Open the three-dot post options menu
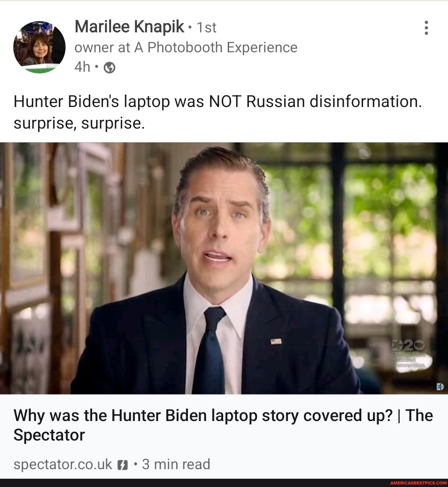Viewport: 448px width, 487px height. (x=426, y=28)
